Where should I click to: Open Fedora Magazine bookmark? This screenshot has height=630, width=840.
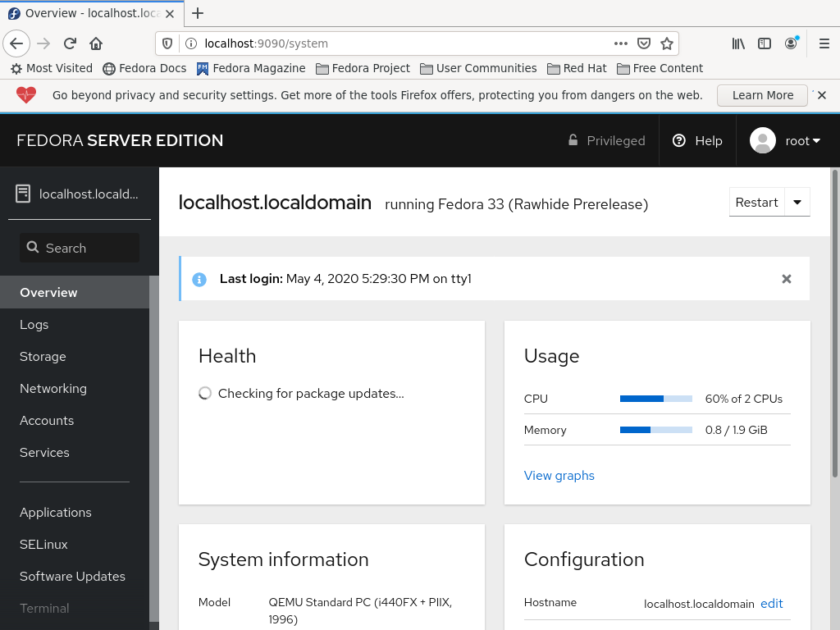tap(251, 69)
